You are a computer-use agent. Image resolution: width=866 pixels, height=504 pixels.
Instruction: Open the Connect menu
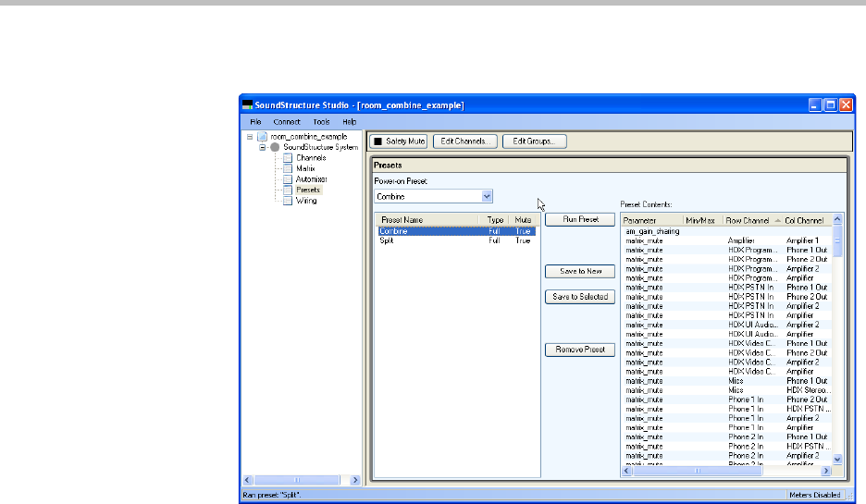point(286,121)
